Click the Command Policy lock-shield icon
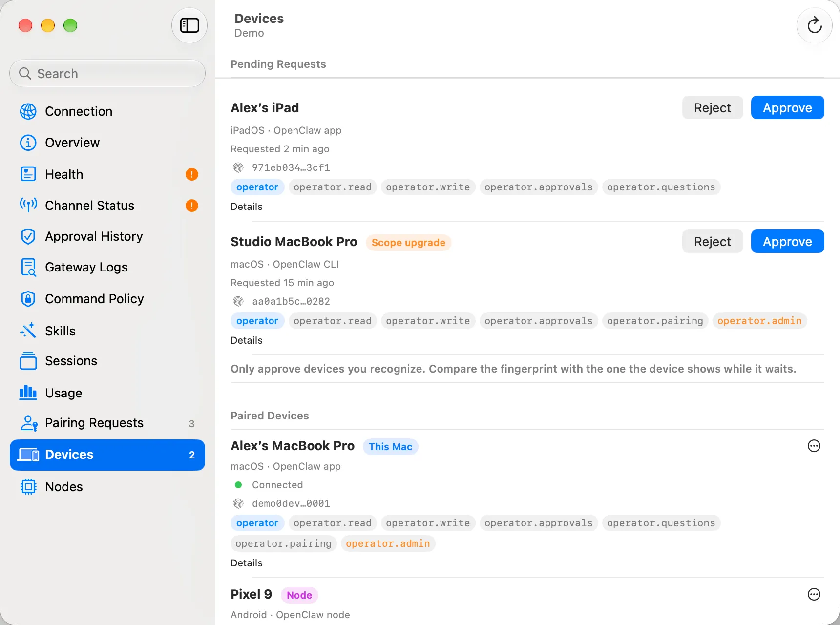The height and width of the screenshot is (625, 840). tap(28, 299)
